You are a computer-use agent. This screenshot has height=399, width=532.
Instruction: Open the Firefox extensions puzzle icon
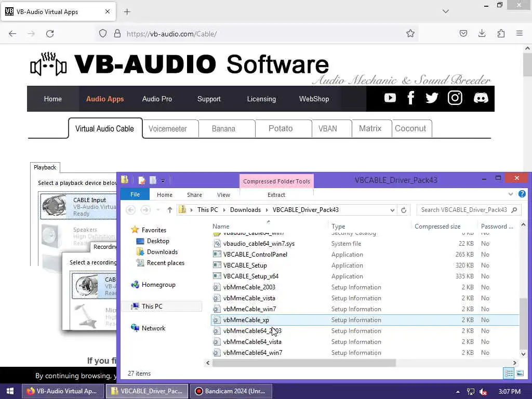click(x=501, y=33)
